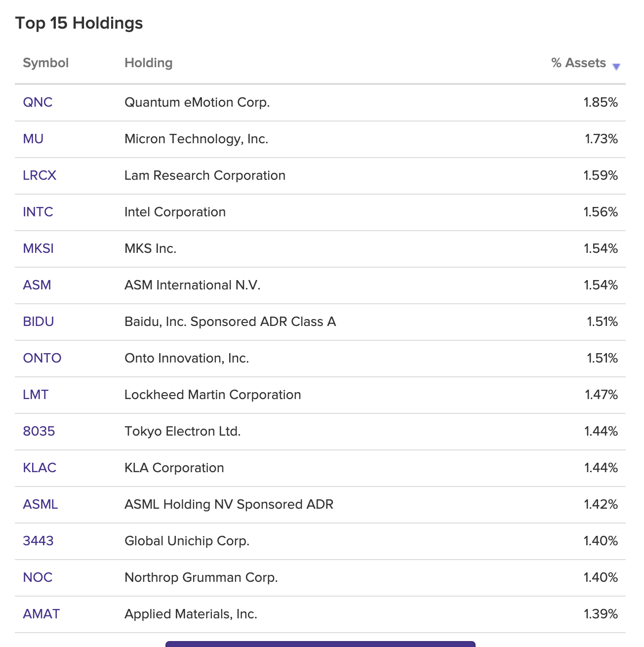Open the QNC ticker page
This screenshot has height=647, width=644.
[x=38, y=102]
